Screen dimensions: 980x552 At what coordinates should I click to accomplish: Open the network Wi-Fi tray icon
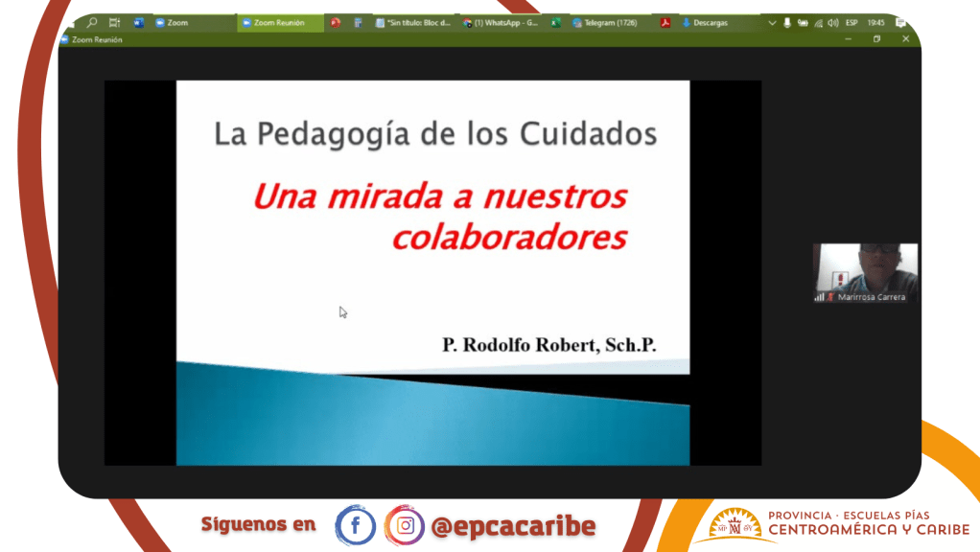[818, 22]
